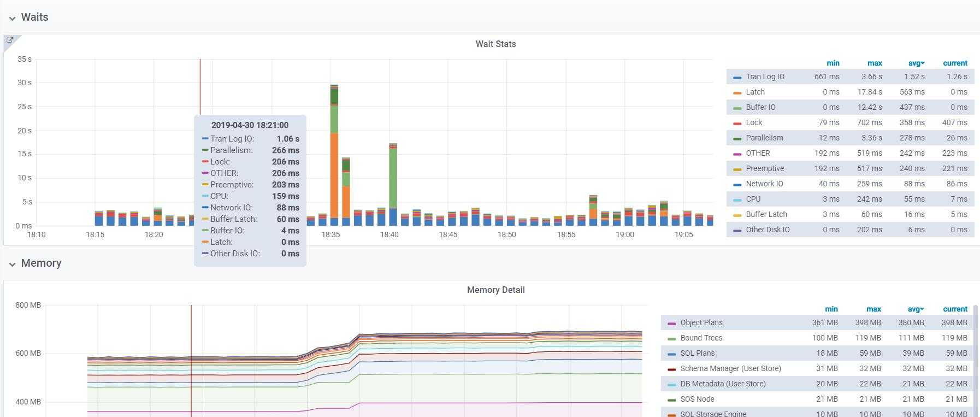This screenshot has width=980, height=417.
Task: Toggle Lock series label in legend
Action: pyautogui.click(x=754, y=123)
